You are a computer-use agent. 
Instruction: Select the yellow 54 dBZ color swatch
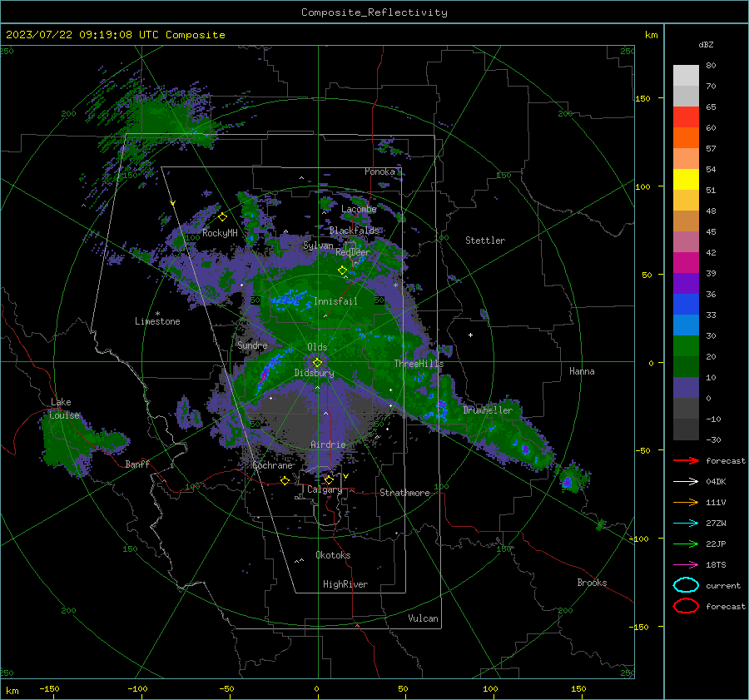tap(686, 179)
